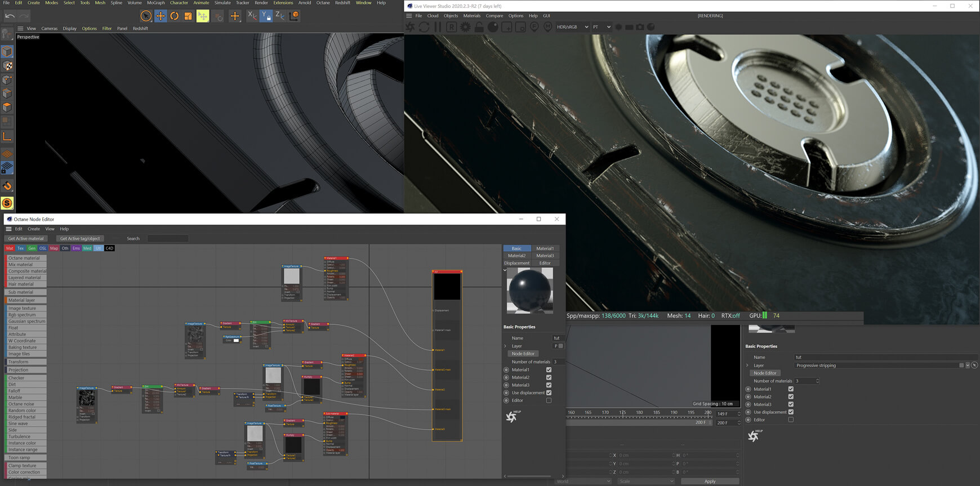
Task: Click the checkerboard cube icon in left palette
Action: [7, 66]
